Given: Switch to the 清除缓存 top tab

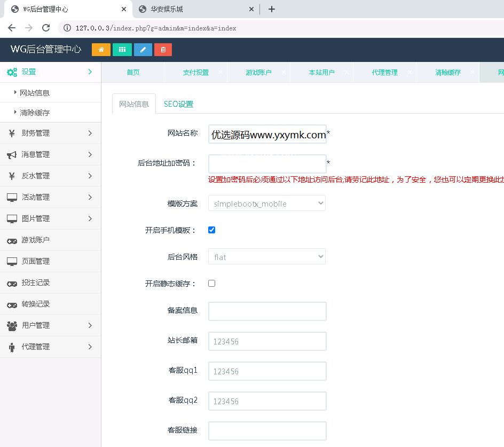Looking at the screenshot, I should point(448,72).
